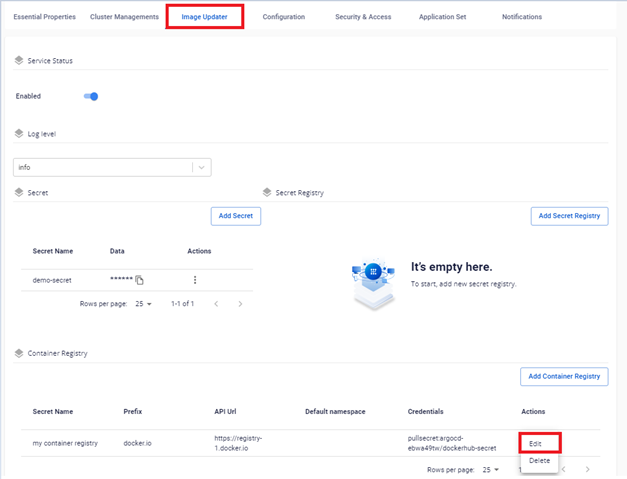Open the three-dot actions menu for demo-secret
The width and height of the screenshot is (627, 479).
(195, 280)
